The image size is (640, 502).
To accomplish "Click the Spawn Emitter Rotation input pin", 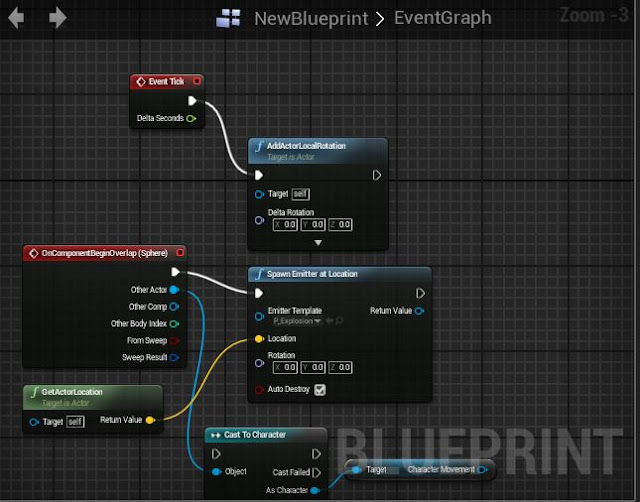I will click(x=259, y=363).
